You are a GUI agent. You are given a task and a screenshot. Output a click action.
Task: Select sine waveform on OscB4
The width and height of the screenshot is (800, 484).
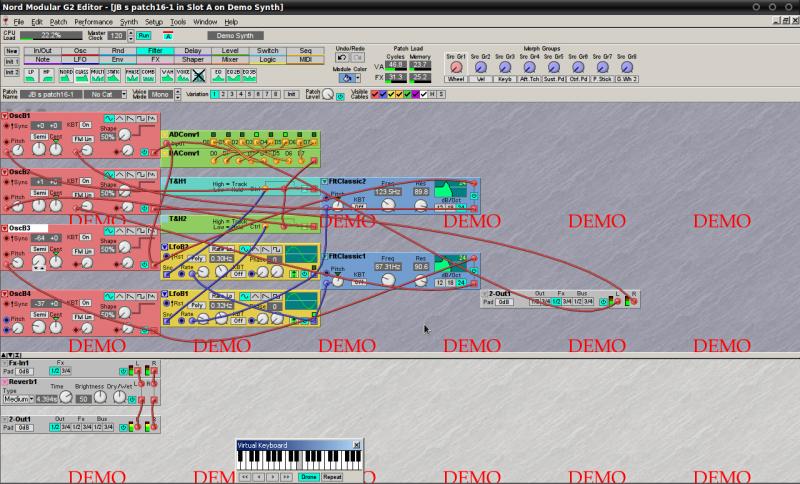109,296
